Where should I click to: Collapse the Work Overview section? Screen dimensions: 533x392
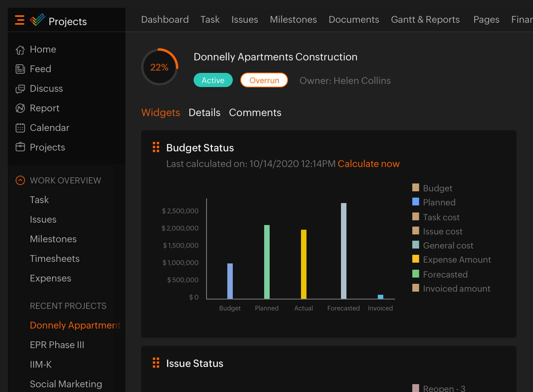click(x=20, y=180)
